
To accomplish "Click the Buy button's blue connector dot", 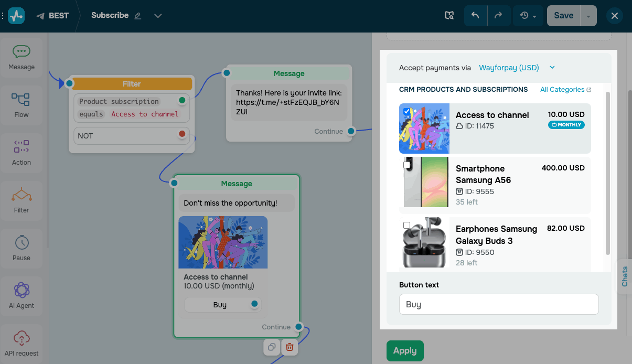I will coord(254,304).
